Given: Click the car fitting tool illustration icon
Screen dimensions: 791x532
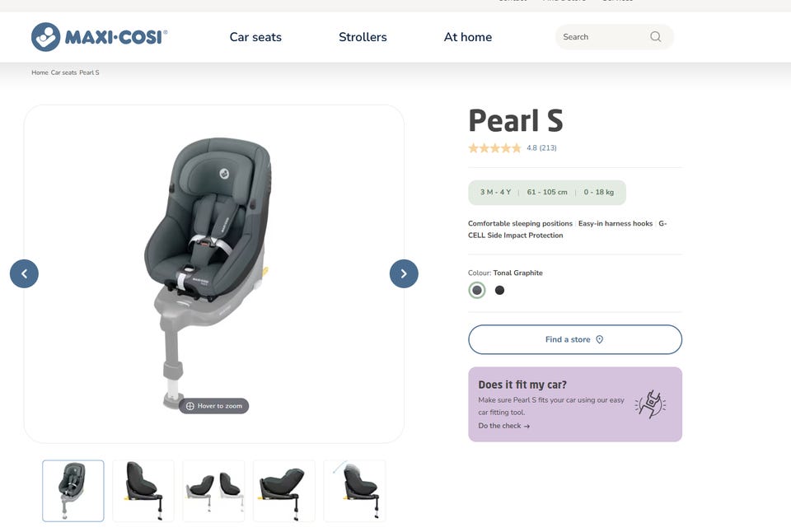Looking at the screenshot, I should (650, 404).
